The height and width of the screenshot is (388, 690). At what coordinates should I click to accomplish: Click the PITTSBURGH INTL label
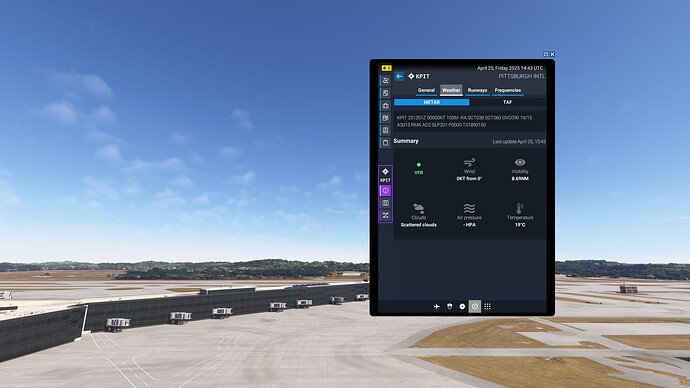tap(521, 76)
